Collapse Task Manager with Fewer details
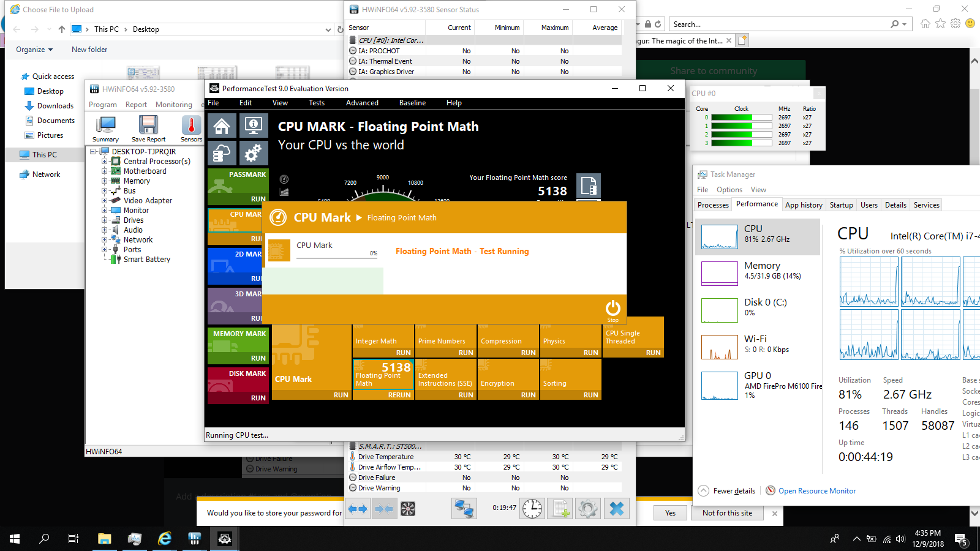 (726, 491)
